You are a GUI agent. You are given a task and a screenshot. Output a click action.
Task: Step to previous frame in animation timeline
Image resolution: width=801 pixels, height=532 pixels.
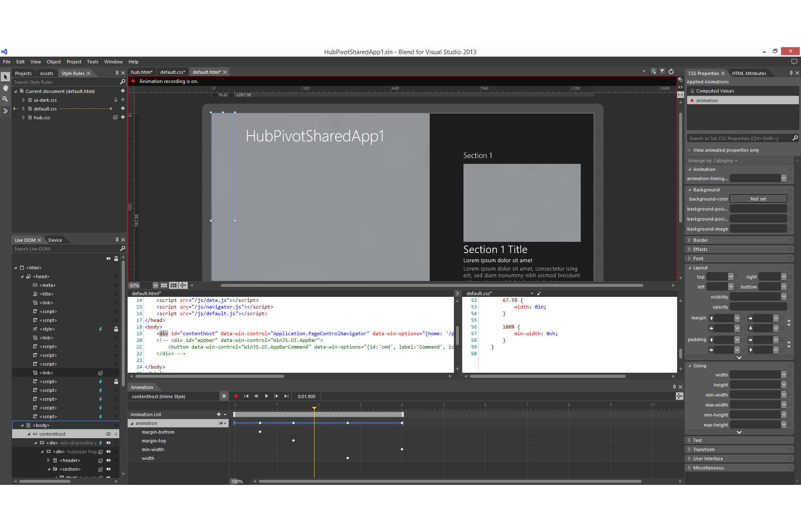point(256,396)
